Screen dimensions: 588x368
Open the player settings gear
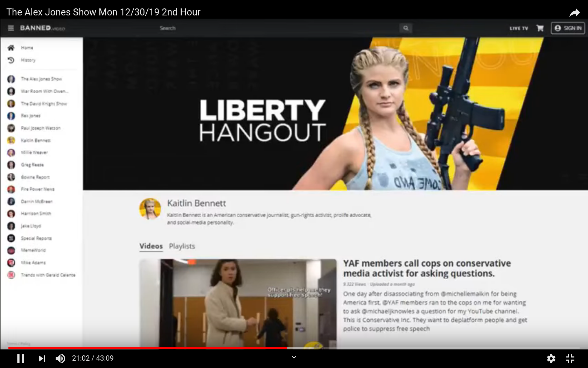point(551,358)
